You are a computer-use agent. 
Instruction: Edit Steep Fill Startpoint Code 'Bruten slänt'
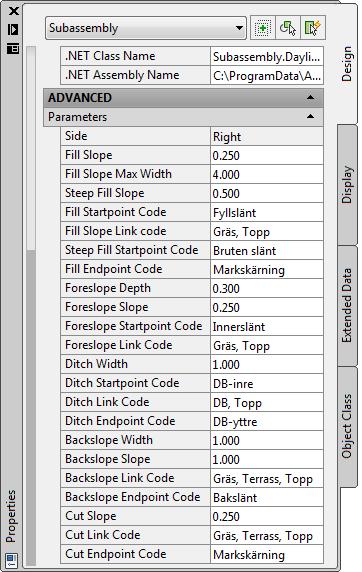(267, 250)
